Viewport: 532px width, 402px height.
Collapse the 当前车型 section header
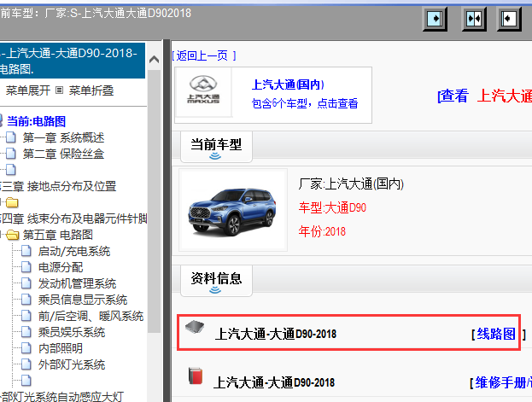coord(216,147)
